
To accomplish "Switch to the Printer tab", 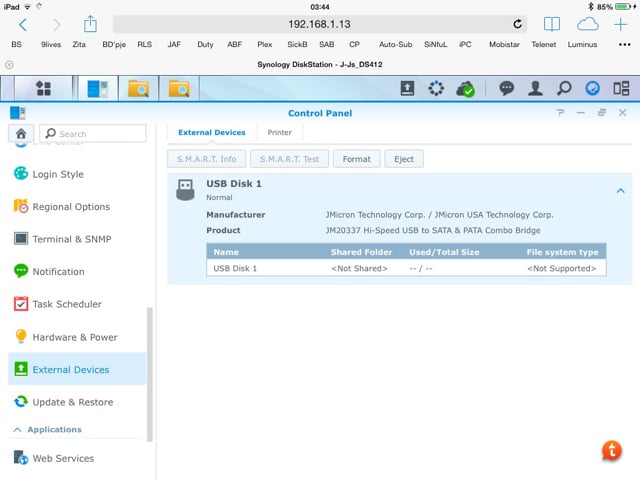I will [x=279, y=133].
